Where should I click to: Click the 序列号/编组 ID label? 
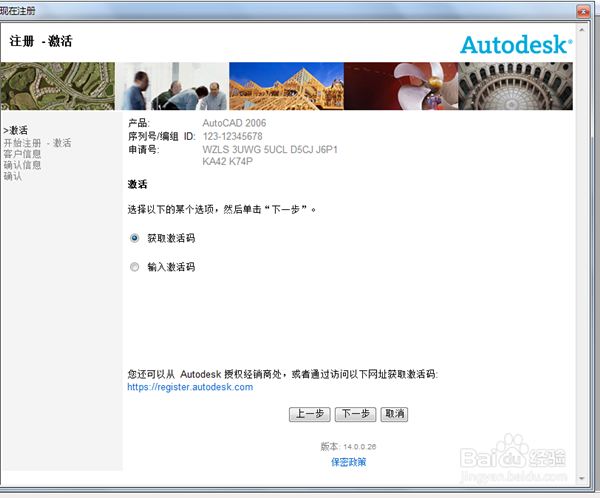click(162, 136)
